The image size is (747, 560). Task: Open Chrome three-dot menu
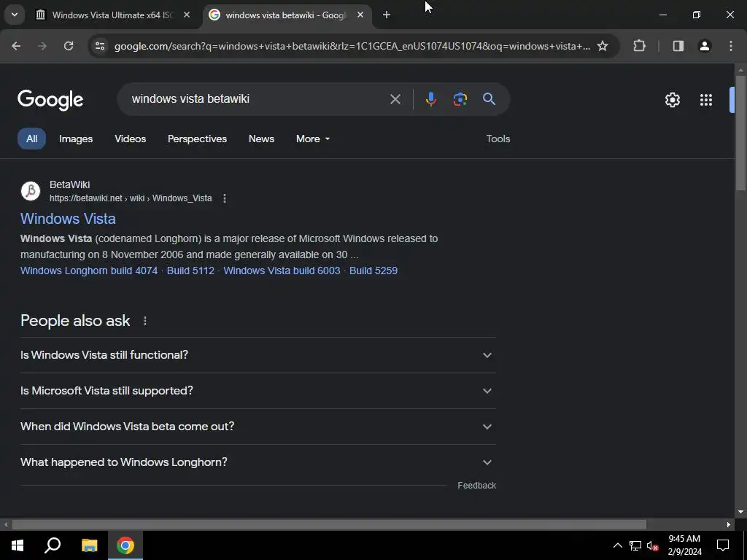pos(731,46)
